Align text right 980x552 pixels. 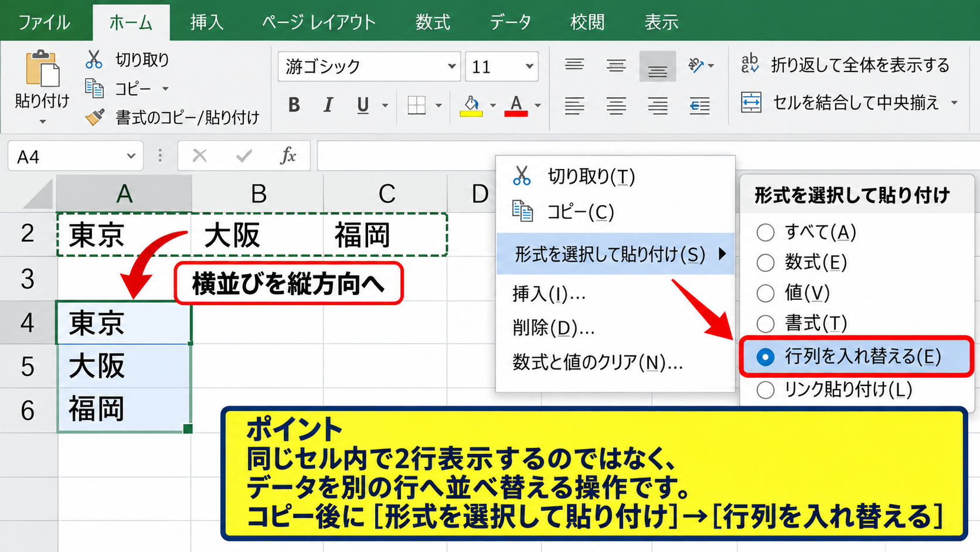pyautogui.click(x=658, y=106)
